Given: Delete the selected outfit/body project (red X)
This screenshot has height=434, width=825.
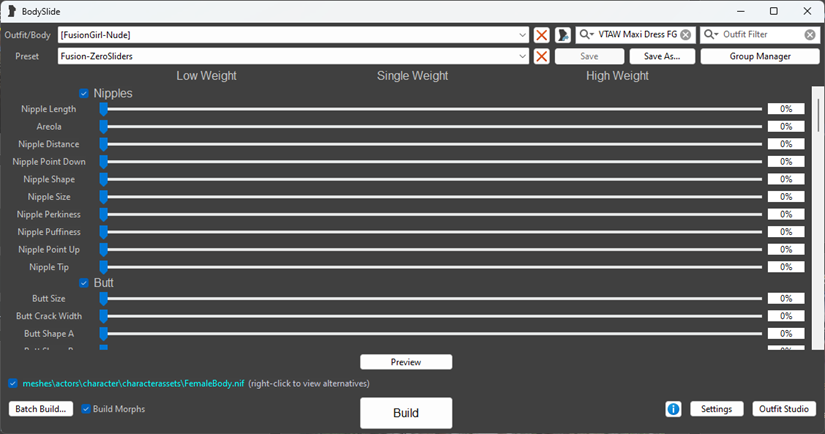Looking at the screenshot, I should [541, 35].
